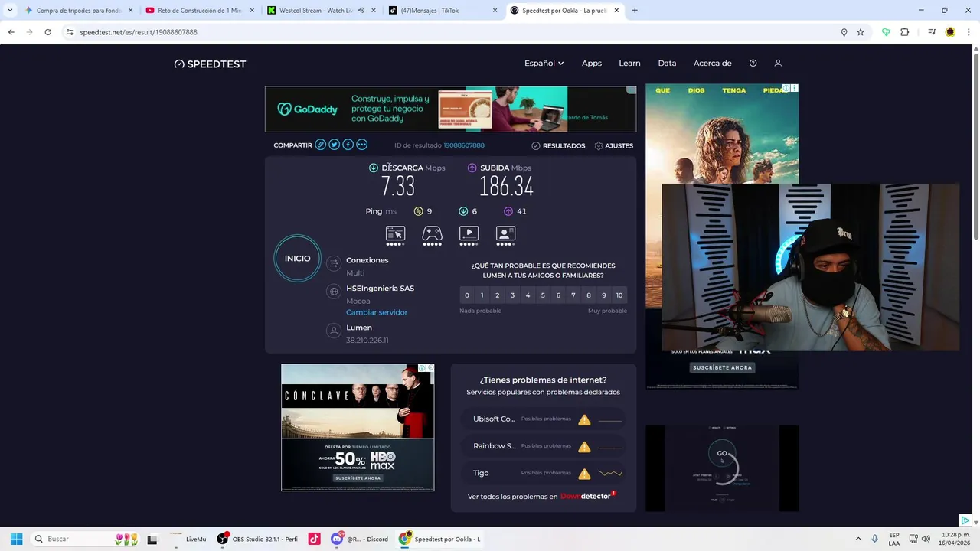
Task: Rate recommendation 9
Action: coord(604,295)
